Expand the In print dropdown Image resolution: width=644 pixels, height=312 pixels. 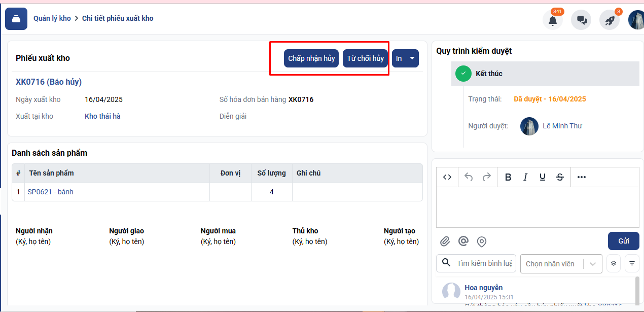pyautogui.click(x=412, y=58)
